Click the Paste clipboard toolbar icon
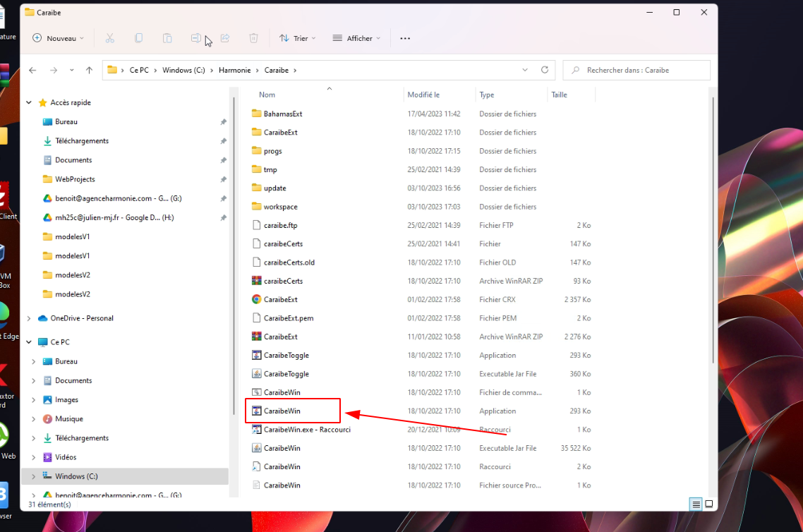This screenshot has height=532, width=803. pyautogui.click(x=167, y=38)
